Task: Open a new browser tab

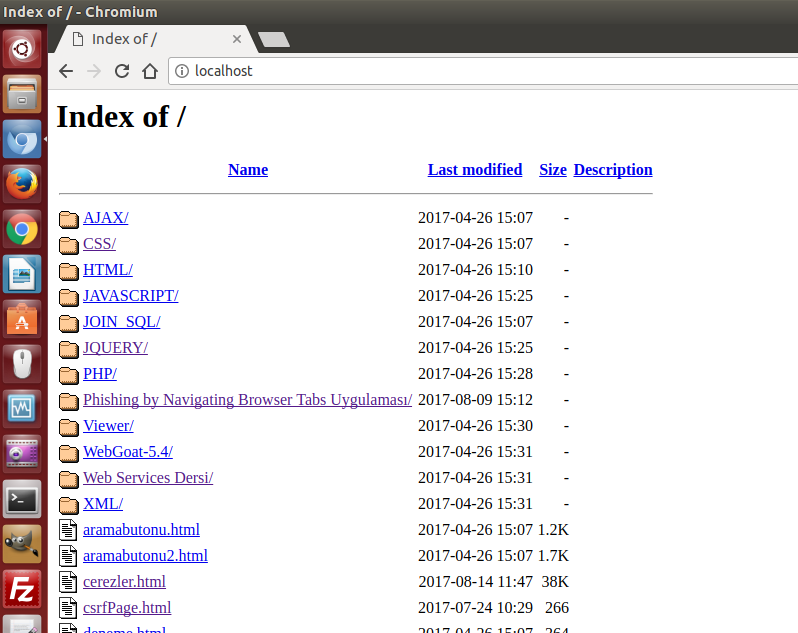Action: (274, 39)
